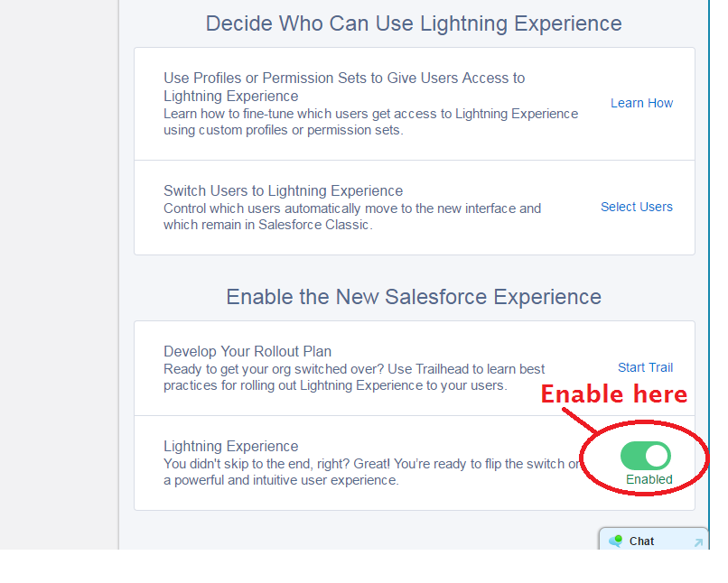The height and width of the screenshot is (583, 728).
Task: Toggle the Lightning Experience switch
Action: point(646,456)
